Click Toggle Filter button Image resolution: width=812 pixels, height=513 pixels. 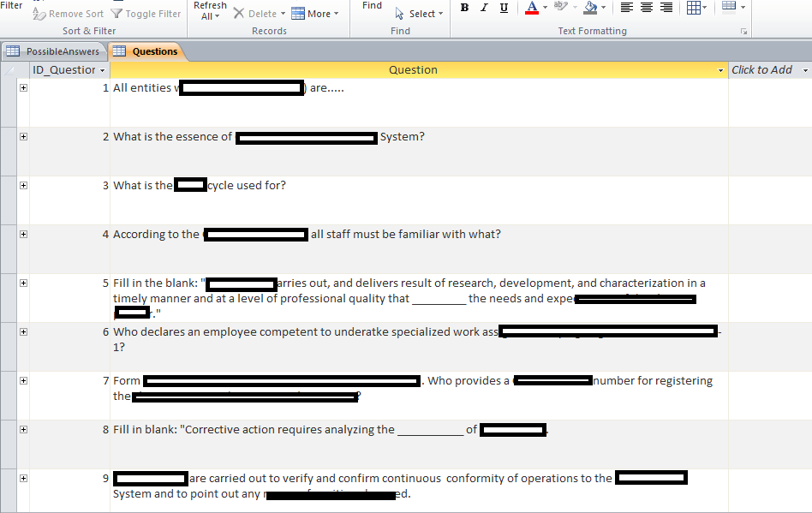coord(146,14)
